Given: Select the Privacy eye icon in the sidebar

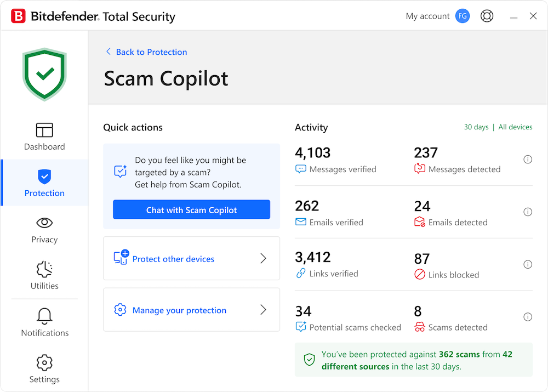Looking at the screenshot, I should (44, 223).
